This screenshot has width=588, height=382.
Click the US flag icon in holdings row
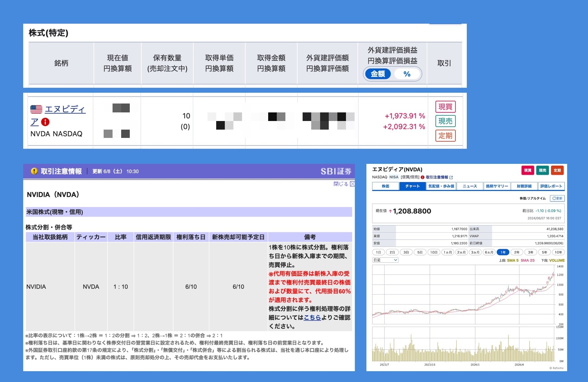pyautogui.click(x=36, y=109)
